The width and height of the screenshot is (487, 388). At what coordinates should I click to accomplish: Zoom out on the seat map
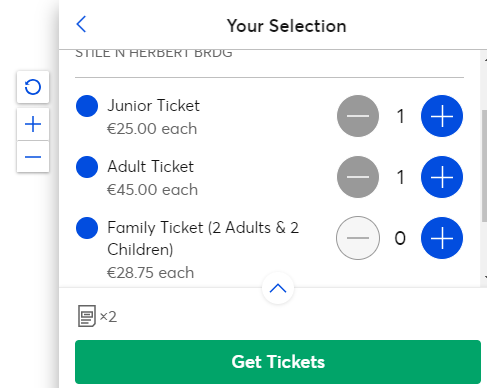pyautogui.click(x=33, y=157)
